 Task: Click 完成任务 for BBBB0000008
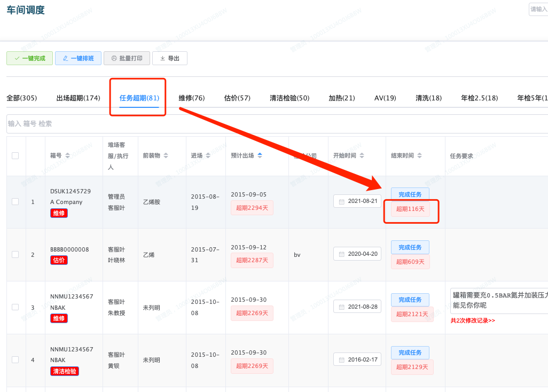click(x=410, y=247)
